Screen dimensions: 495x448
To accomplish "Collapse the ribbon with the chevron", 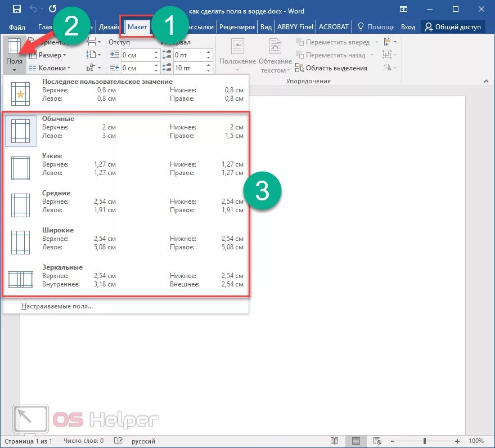I will (x=486, y=81).
